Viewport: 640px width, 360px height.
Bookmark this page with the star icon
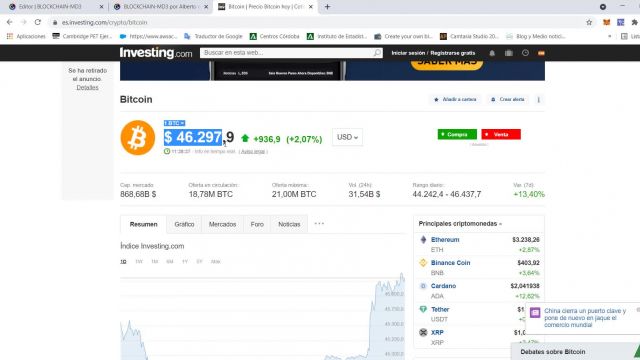pos(589,22)
